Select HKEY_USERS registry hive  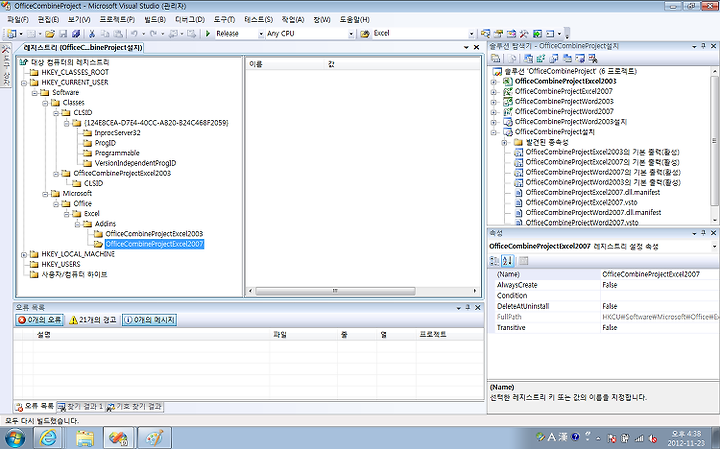click(61, 264)
